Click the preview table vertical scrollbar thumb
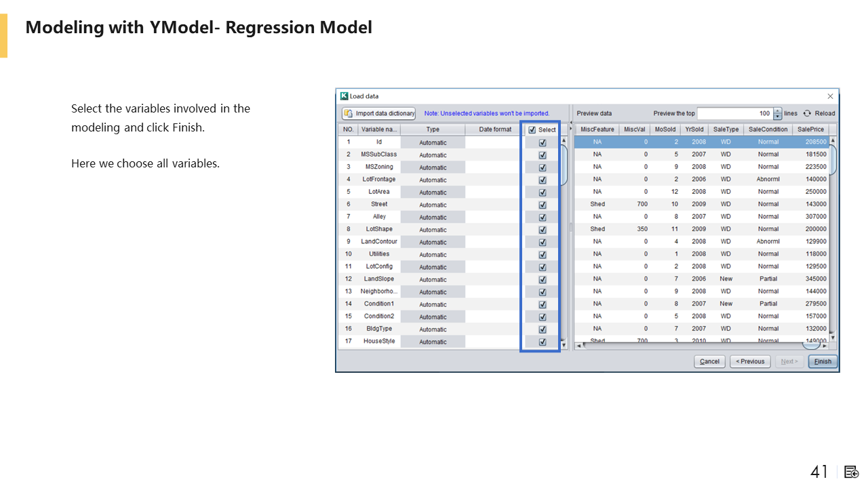 [833, 160]
